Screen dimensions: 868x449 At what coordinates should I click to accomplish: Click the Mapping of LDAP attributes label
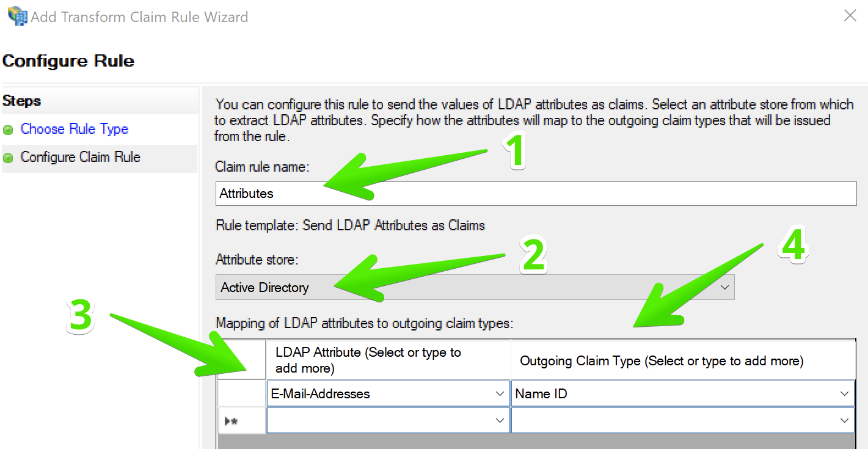365,323
